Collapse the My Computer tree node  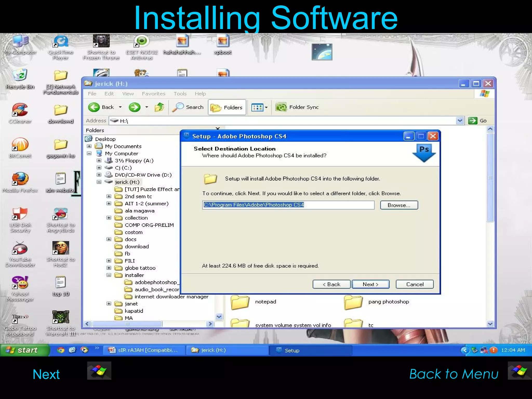tap(89, 153)
